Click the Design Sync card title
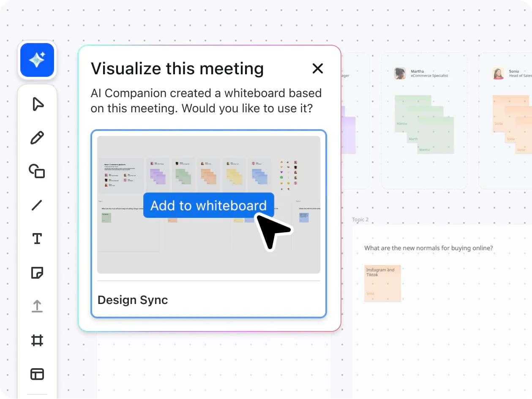532x399 pixels. pyautogui.click(x=133, y=300)
